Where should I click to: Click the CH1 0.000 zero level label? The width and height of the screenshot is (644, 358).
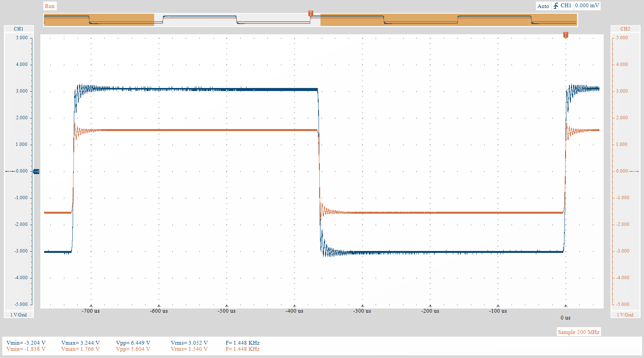(22, 171)
